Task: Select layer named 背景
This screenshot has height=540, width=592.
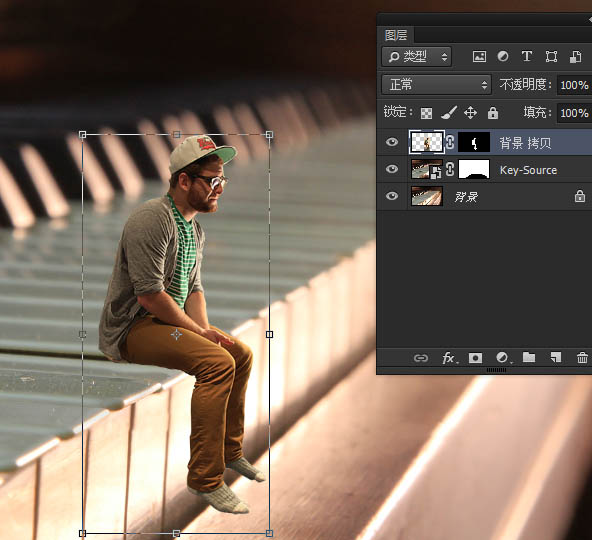Action: [466, 197]
